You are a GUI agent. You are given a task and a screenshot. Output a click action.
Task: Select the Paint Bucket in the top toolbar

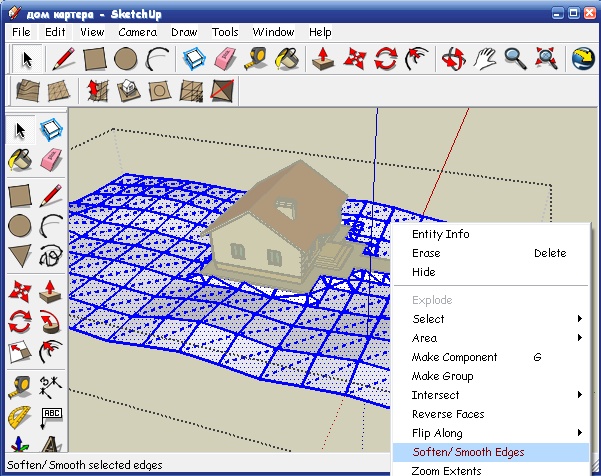[x=287, y=59]
